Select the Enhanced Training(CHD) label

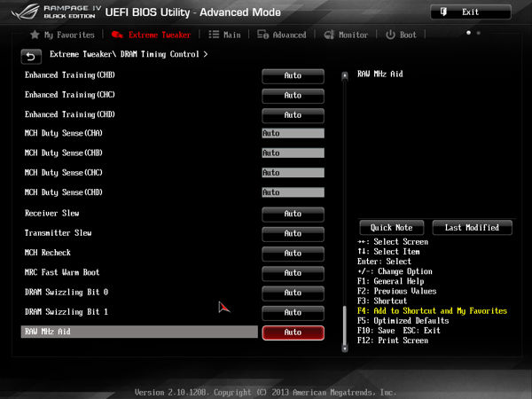(x=70, y=114)
